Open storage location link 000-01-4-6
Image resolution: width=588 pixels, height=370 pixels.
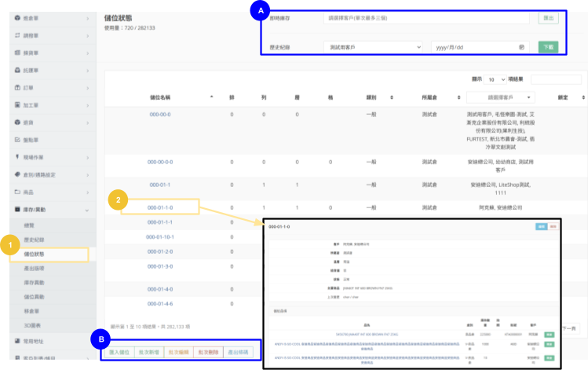tap(160, 304)
